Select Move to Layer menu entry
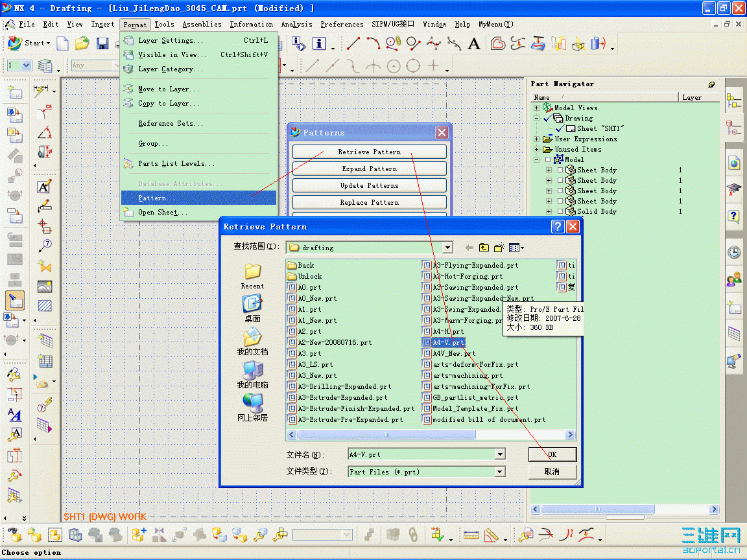747x560 pixels. pyautogui.click(x=198, y=89)
